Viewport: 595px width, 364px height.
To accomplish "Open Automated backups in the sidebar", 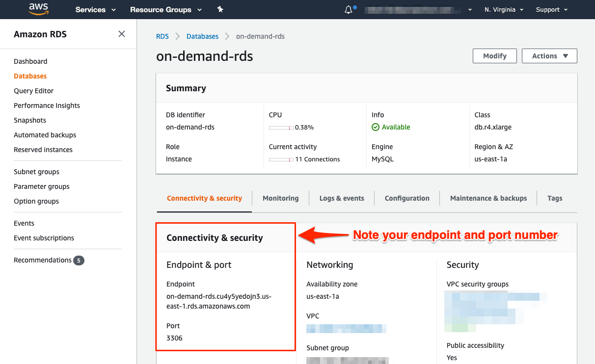I will (45, 135).
